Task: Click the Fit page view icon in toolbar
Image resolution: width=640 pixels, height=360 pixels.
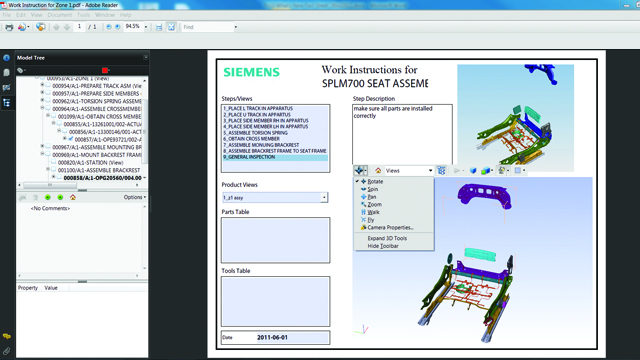Action: (171, 27)
